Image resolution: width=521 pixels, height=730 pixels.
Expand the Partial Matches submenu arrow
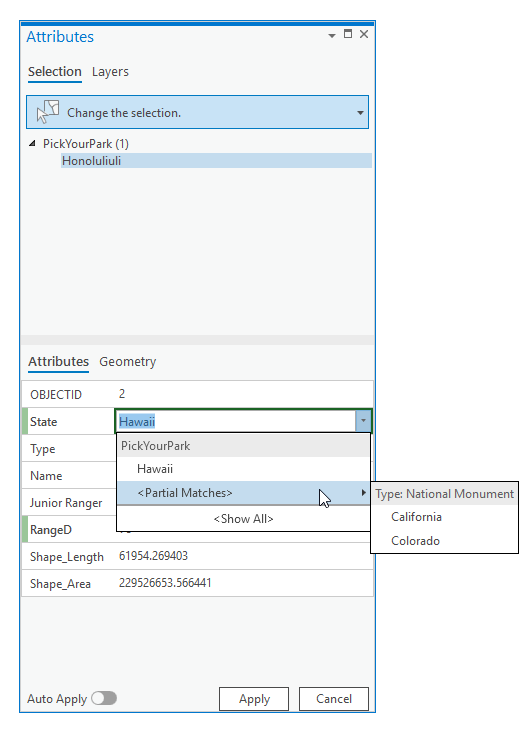[x=364, y=493]
